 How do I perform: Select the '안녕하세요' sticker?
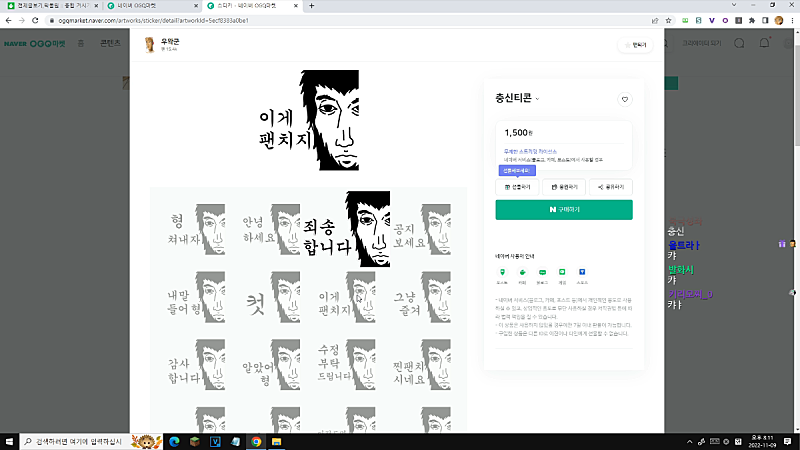click(x=270, y=230)
